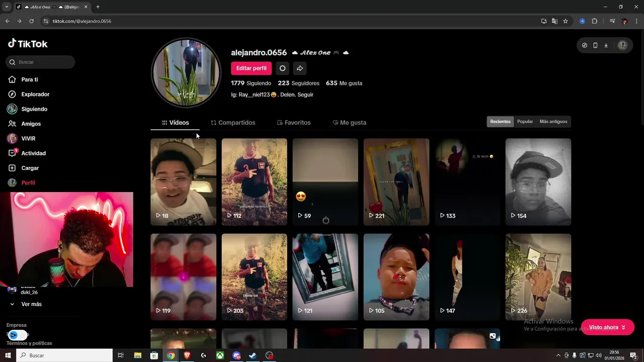The width and height of the screenshot is (644, 362).
Task: Expand Ver más in following accounts
Action: (26, 304)
